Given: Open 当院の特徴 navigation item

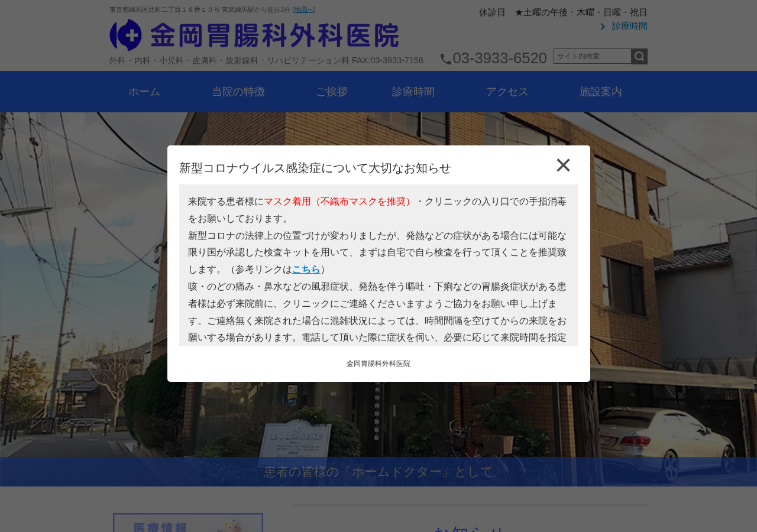Looking at the screenshot, I should coord(238,92).
